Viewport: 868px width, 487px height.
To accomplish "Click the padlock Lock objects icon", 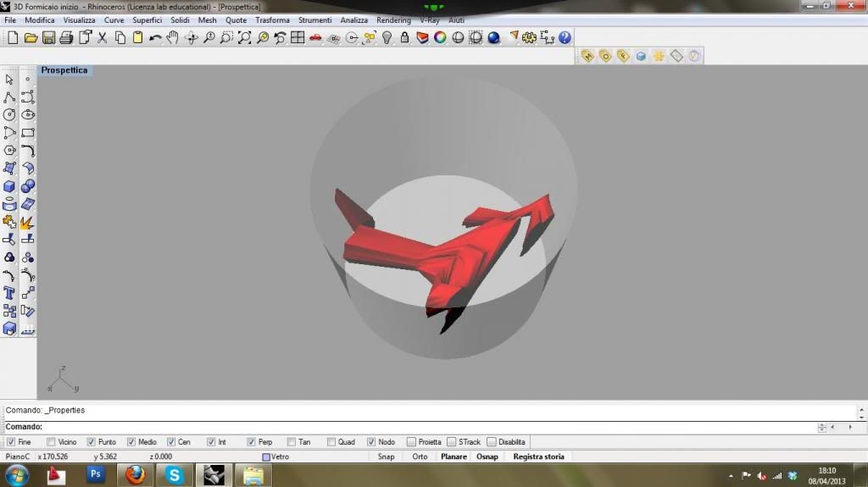I will (404, 37).
